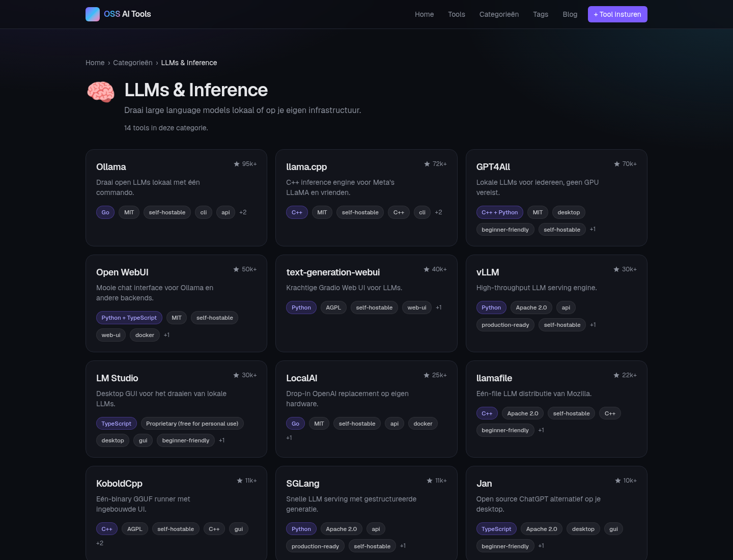Expand the +2 hidden tags on the Ollama card

point(243,212)
